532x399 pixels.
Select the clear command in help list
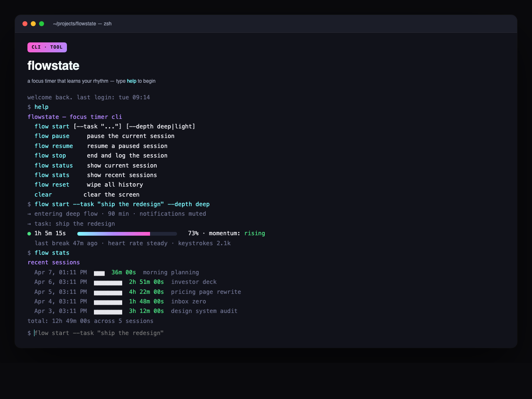(x=43, y=195)
